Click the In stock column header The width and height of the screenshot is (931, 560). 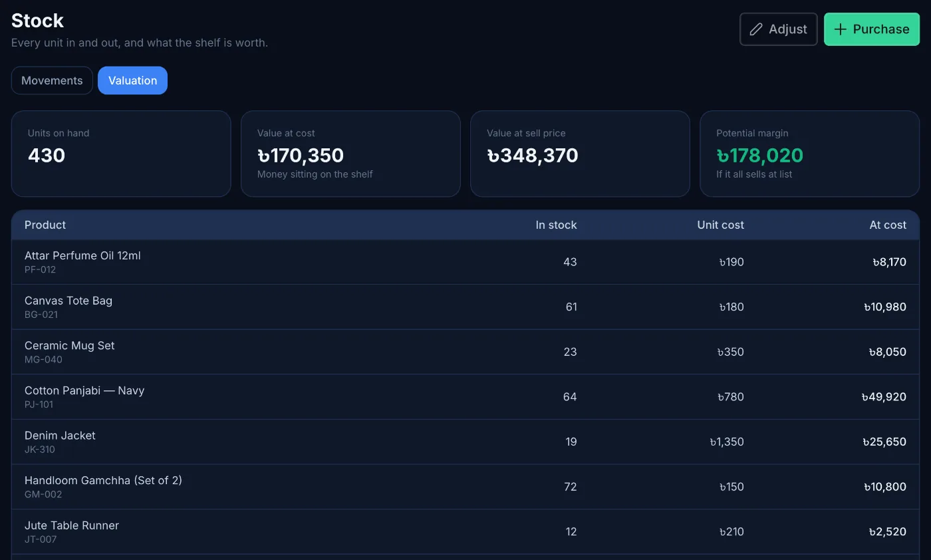556,225
